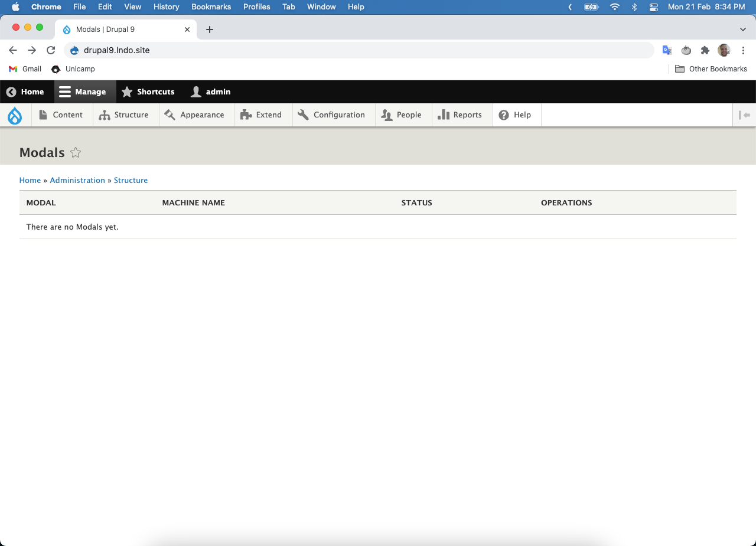Open the History menu in the menu bar
Screen dimensions: 756x546
(166, 6)
